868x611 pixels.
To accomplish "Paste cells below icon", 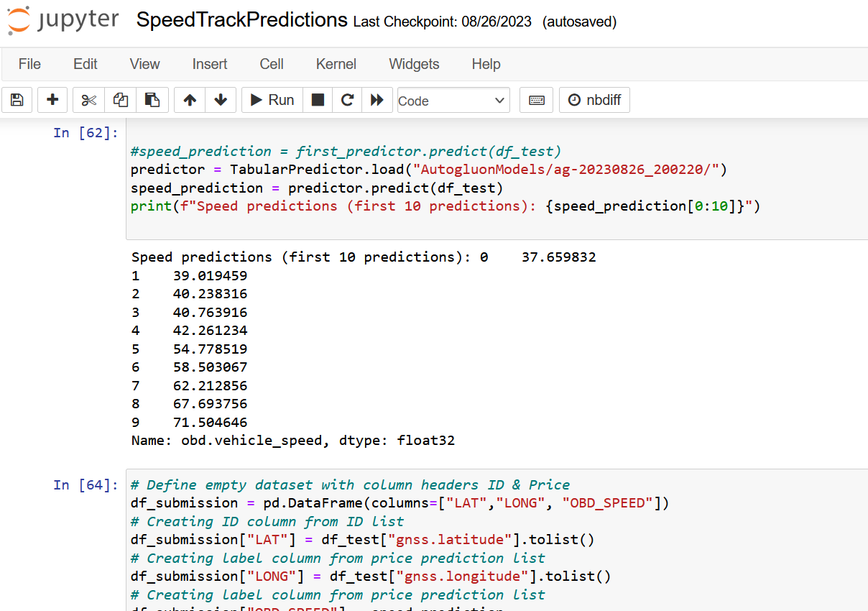I will pos(152,100).
